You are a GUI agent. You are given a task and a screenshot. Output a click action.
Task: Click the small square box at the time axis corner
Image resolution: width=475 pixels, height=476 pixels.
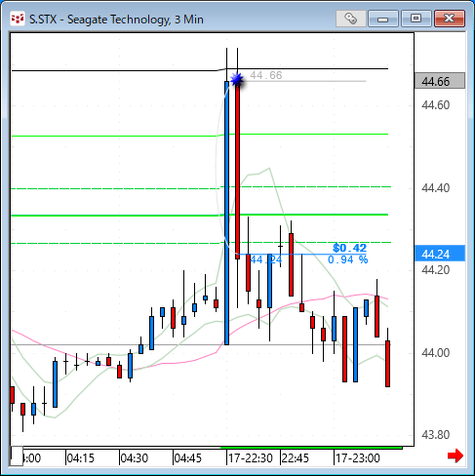[x=17, y=456]
